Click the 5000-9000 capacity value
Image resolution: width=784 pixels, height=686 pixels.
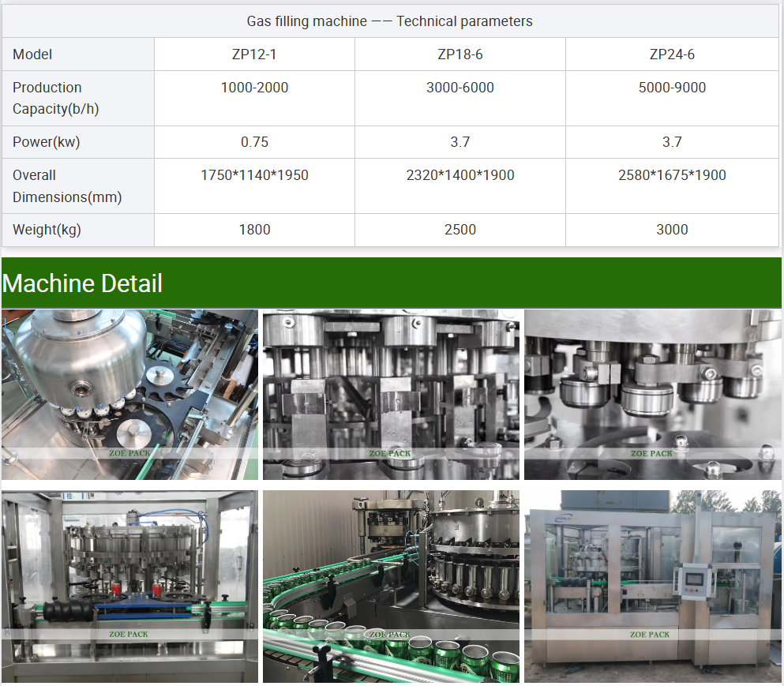click(x=672, y=88)
